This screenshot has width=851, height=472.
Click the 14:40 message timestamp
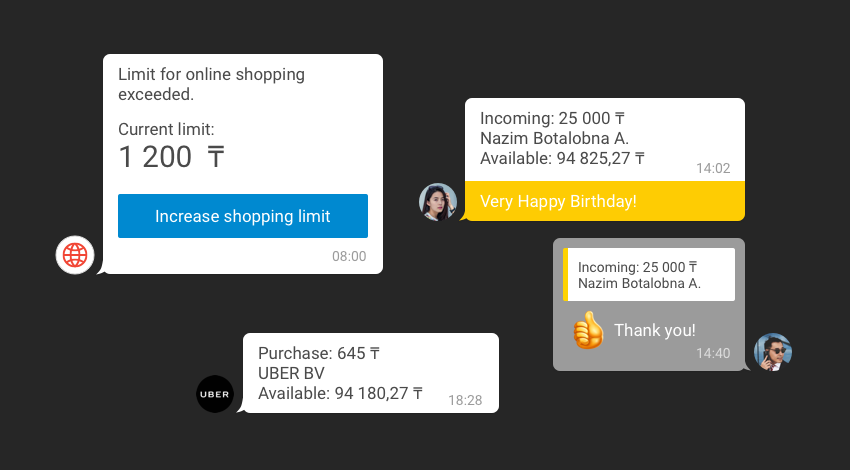713,353
